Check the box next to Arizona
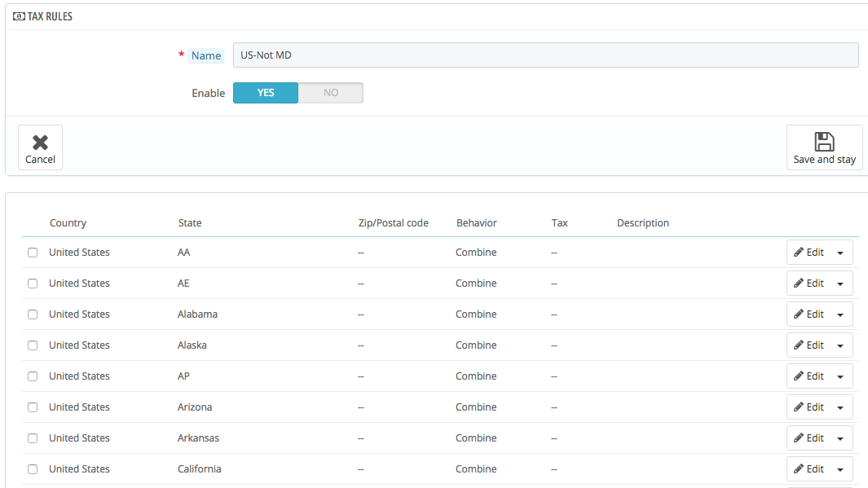 pos(33,407)
